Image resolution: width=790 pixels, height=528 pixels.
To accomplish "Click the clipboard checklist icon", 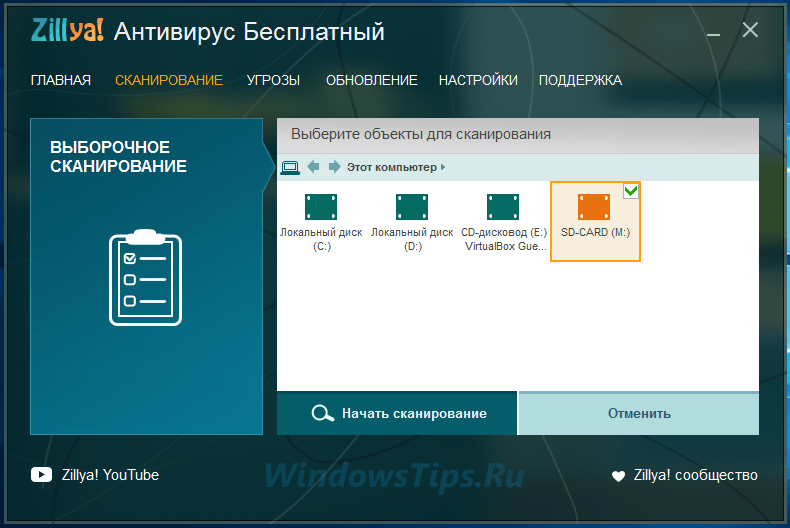I will (146, 278).
